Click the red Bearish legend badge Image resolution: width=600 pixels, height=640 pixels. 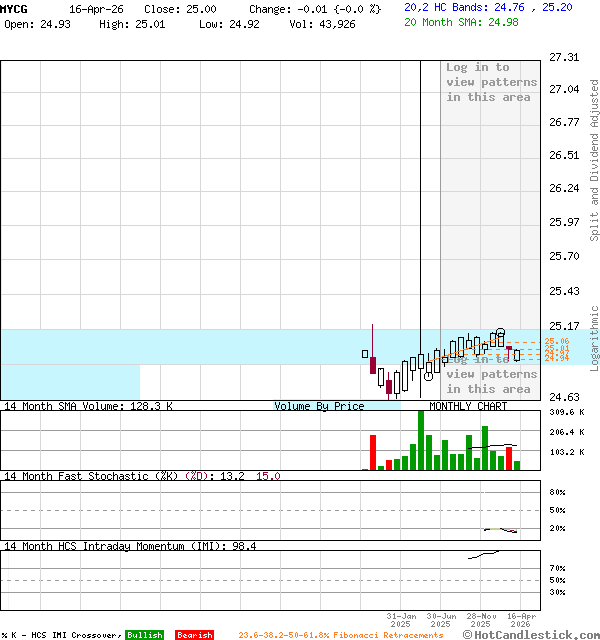pos(194,635)
